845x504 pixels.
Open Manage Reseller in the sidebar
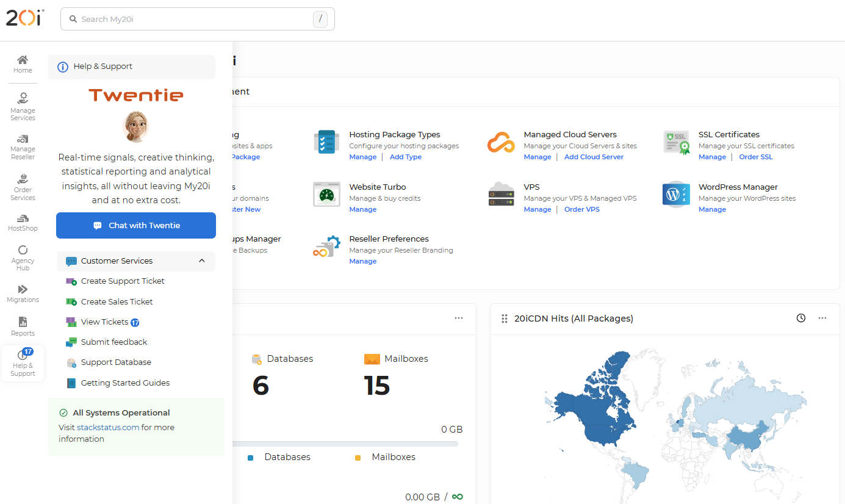coord(23,147)
